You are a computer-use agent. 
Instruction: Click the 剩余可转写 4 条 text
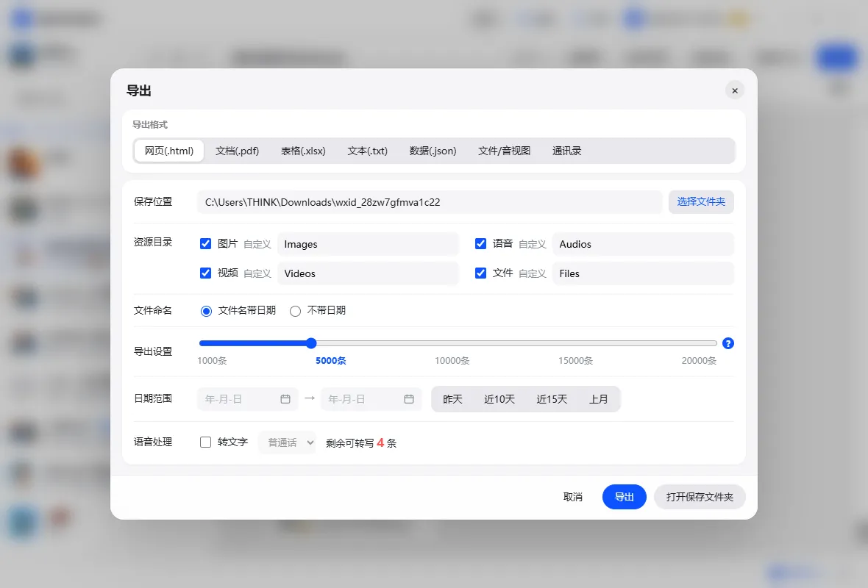click(361, 443)
